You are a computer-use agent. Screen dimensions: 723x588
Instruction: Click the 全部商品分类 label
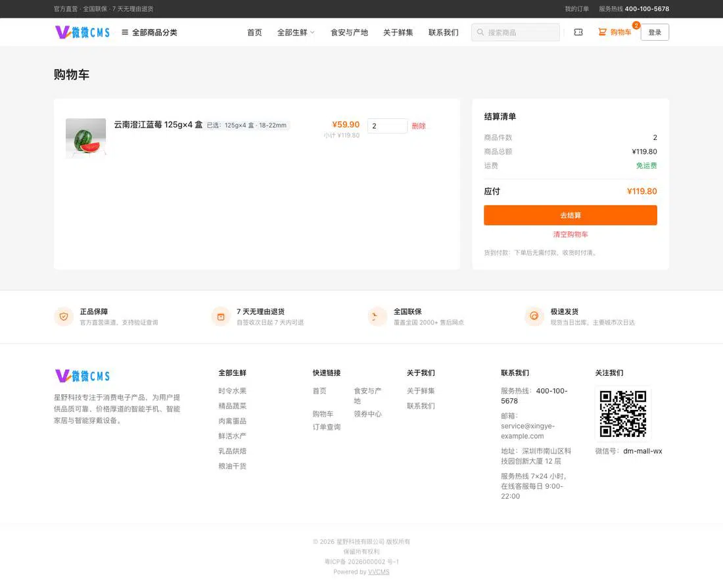click(x=154, y=32)
